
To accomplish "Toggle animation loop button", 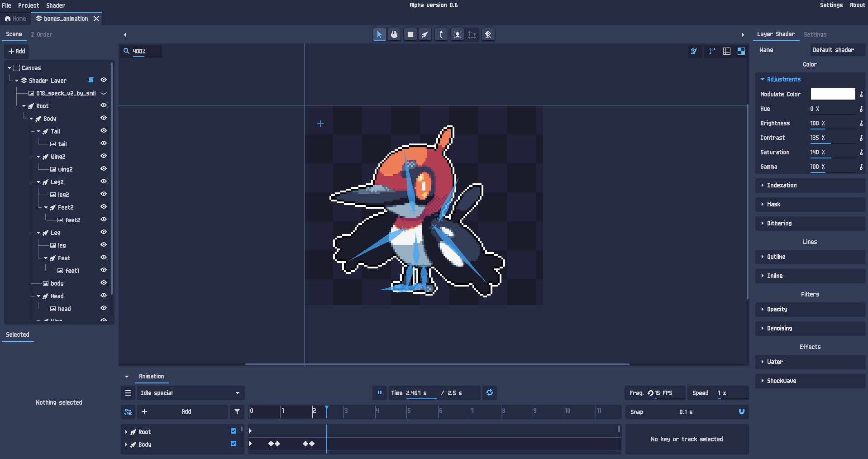I will tap(489, 393).
